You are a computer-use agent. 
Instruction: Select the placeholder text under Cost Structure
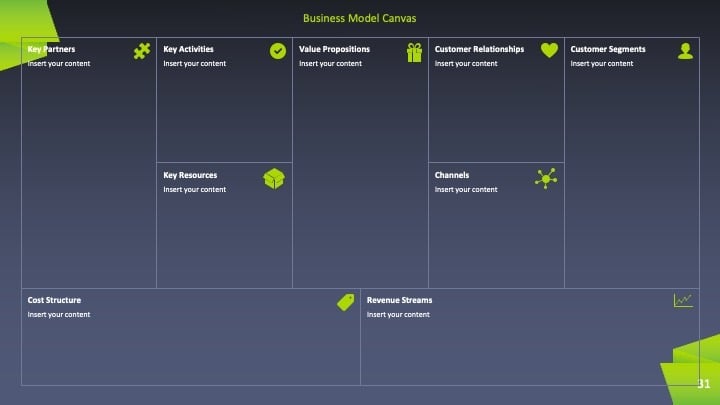[59, 315]
